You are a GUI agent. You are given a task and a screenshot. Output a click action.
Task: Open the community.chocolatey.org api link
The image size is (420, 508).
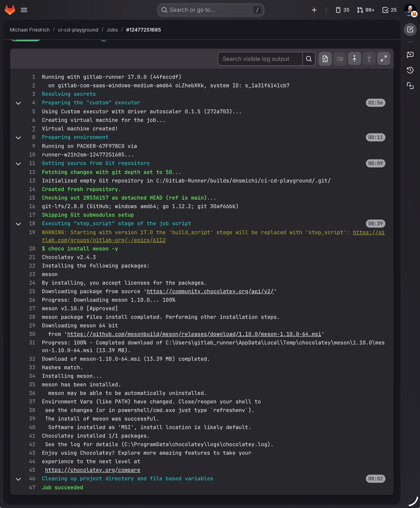point(210,291)
